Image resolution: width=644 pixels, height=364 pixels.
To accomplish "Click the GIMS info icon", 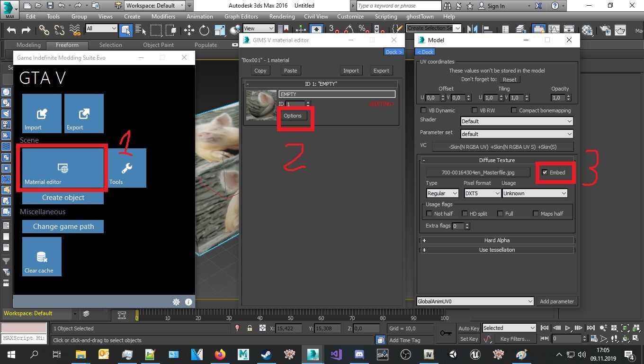I will tap(188, 302).
